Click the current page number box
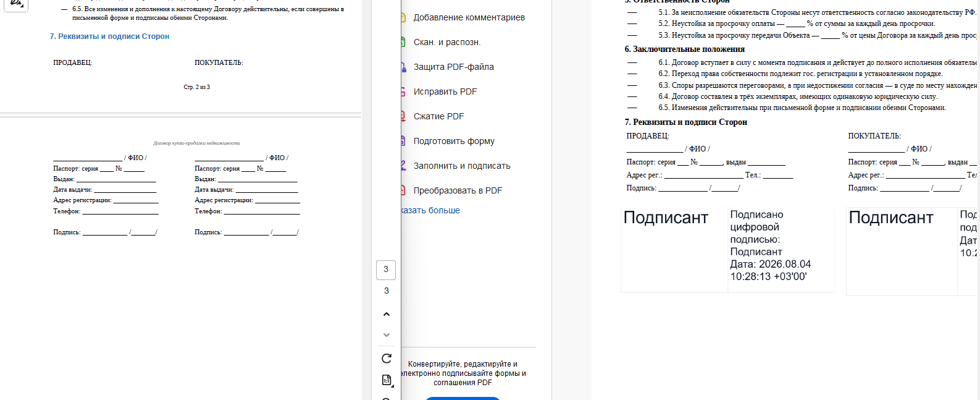The image size is (980, 400). coord(386,270)
